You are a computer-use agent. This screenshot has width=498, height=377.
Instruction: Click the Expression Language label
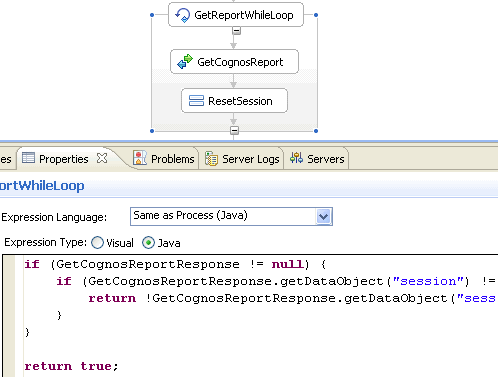tap(54, 217)
